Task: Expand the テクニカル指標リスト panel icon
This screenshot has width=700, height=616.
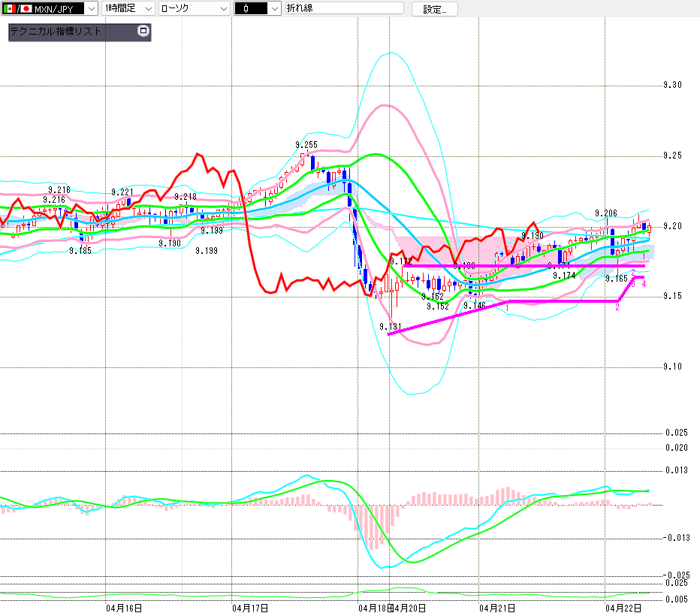Action: [x=143, y=32]
